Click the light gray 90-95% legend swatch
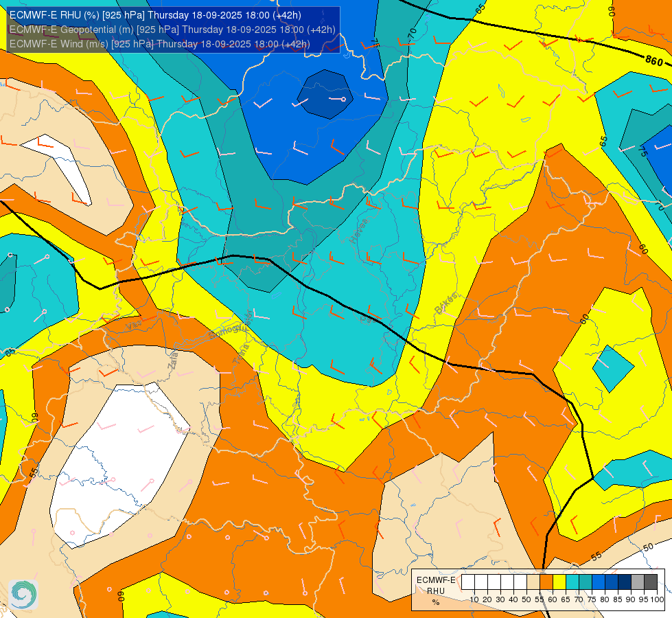Image resolution: width=672 pixels, height=618 pixels. [638, 582]
